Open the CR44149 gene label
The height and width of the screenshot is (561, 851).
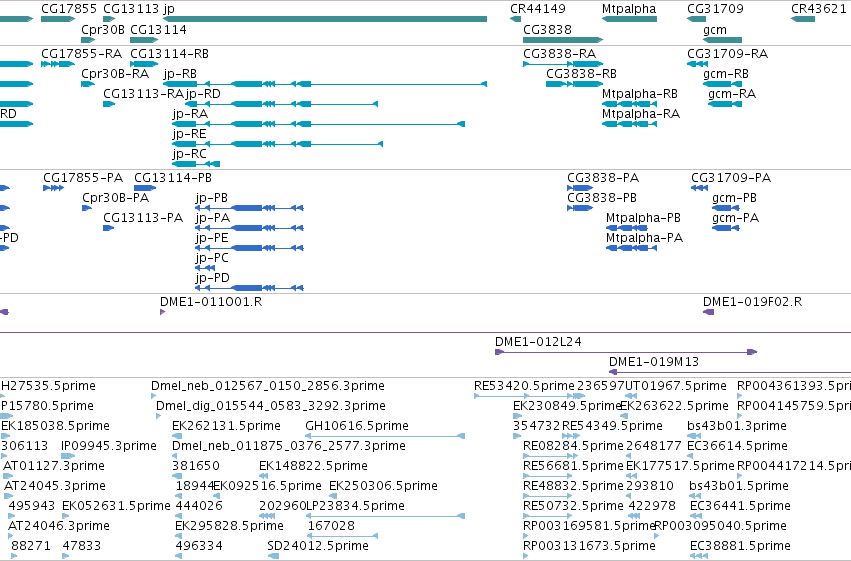point(537,9)
